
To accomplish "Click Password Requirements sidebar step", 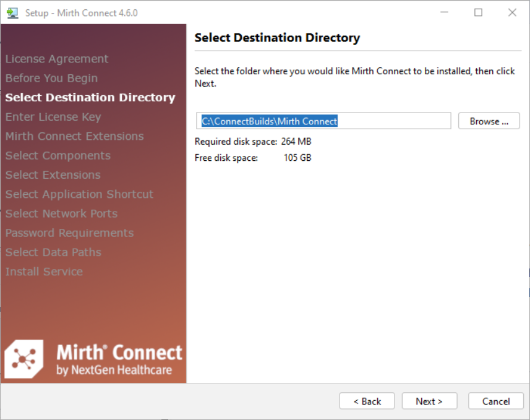I will pyautogui.click(x=69, y=233).
